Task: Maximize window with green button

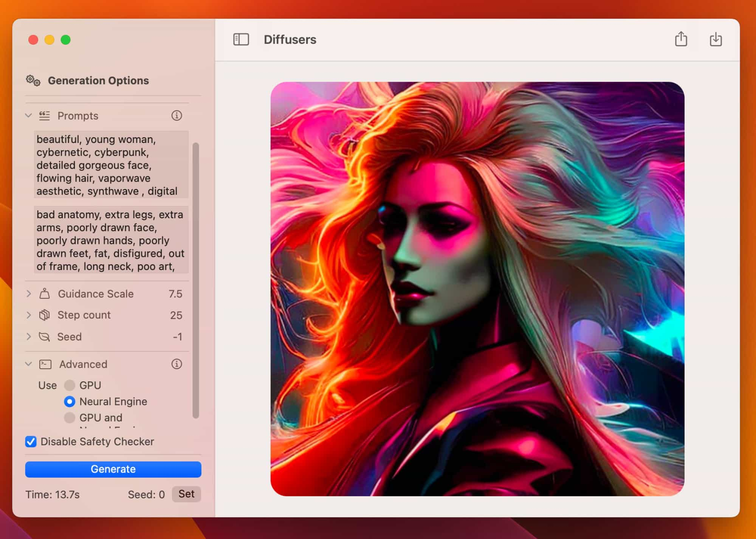Action: pos(66,40)
